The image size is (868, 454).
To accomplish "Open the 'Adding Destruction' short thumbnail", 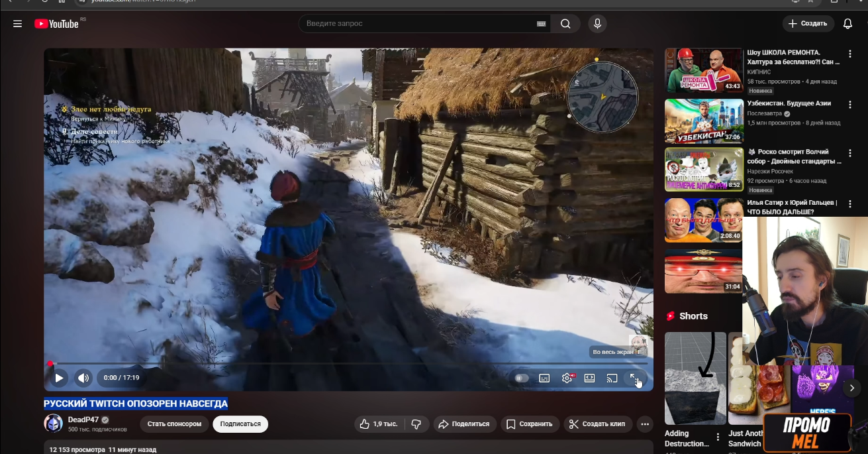I will tap(695, 378).
